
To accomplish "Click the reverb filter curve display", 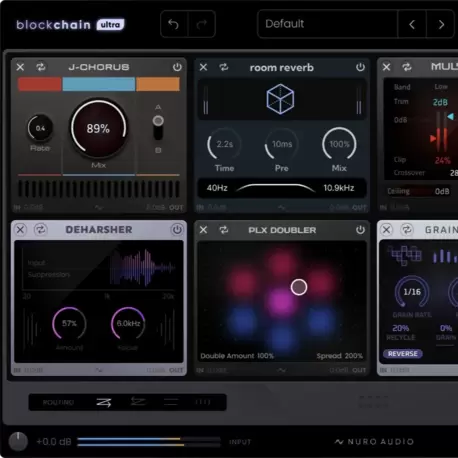I will (275, 188).
